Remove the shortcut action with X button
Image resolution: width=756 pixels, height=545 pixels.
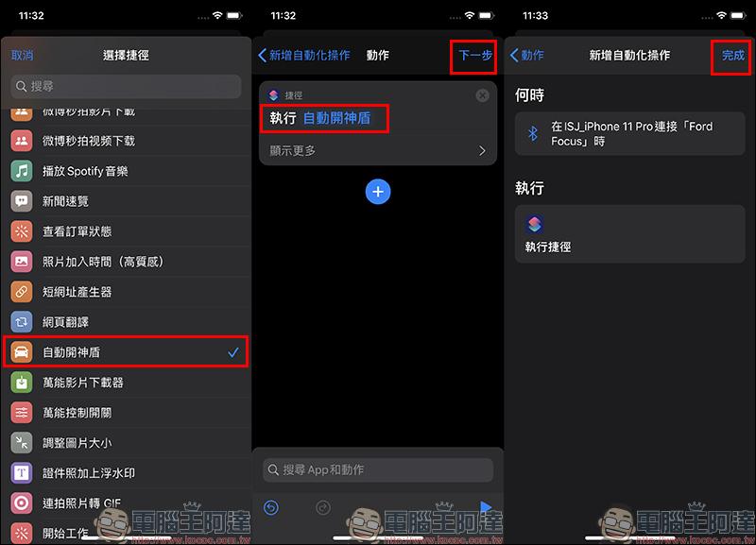[x=482, y=95]
